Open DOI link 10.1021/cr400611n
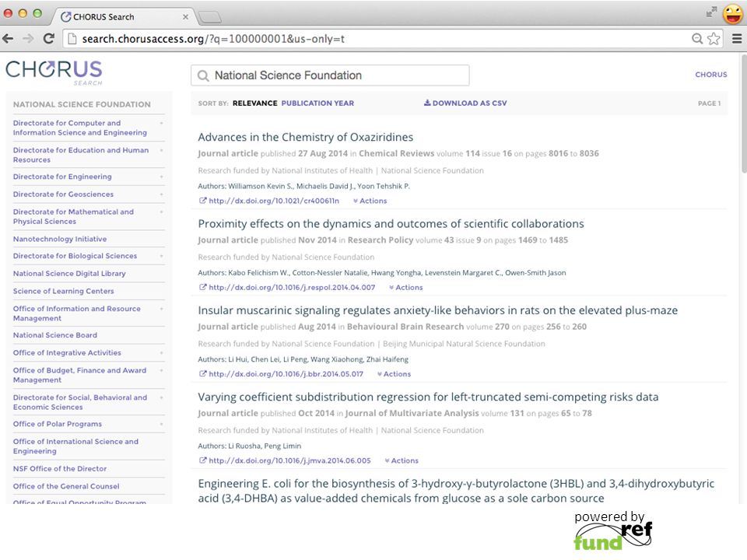 274,201
